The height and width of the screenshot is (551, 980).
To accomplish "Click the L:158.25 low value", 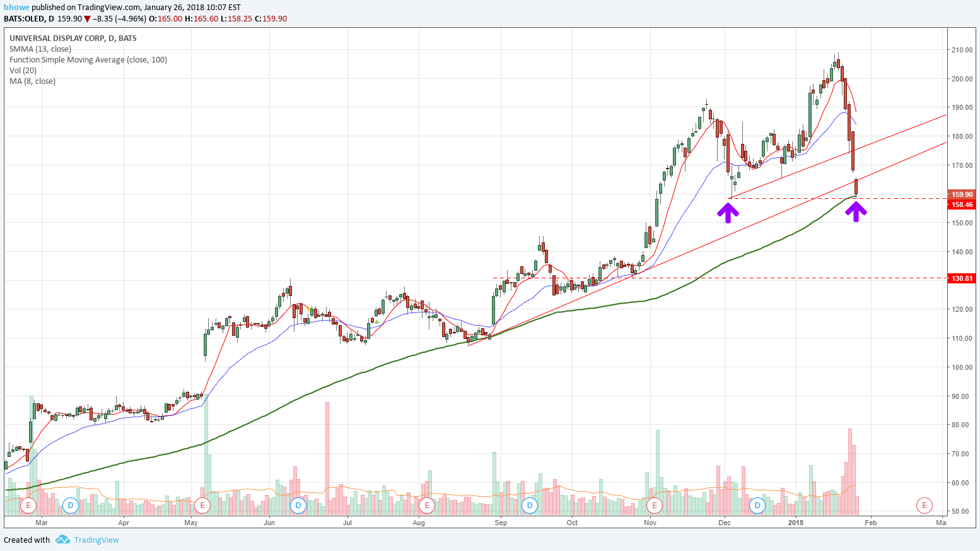I will tap(236, 19).
